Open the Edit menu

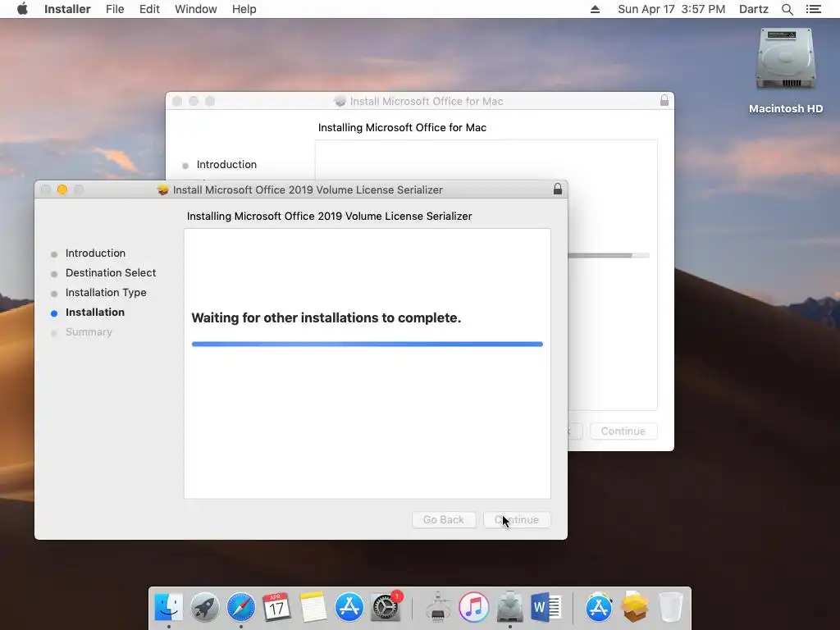pyautogui.click(x=149, y=9)
